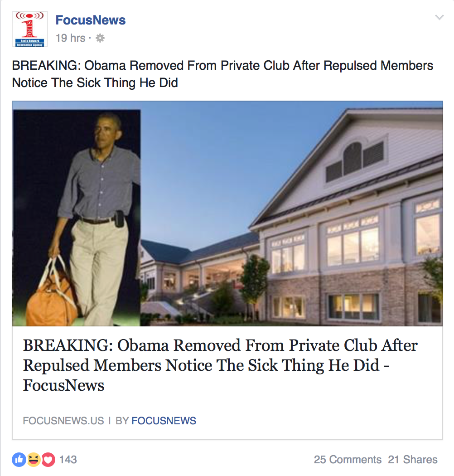Open the 19 hrs timestamp permalink

click(70, 38)
